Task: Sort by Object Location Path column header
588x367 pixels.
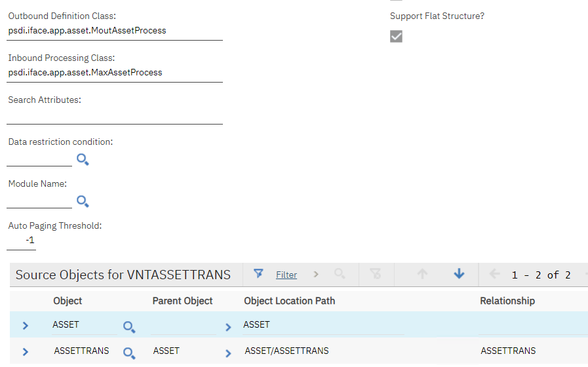Action: click(x=289, y=301)
